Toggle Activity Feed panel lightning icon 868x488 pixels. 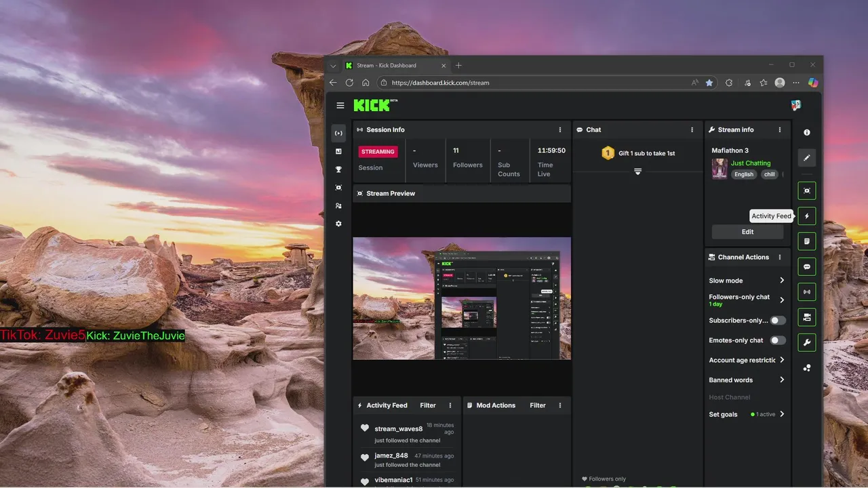click(x=807, y=216)
